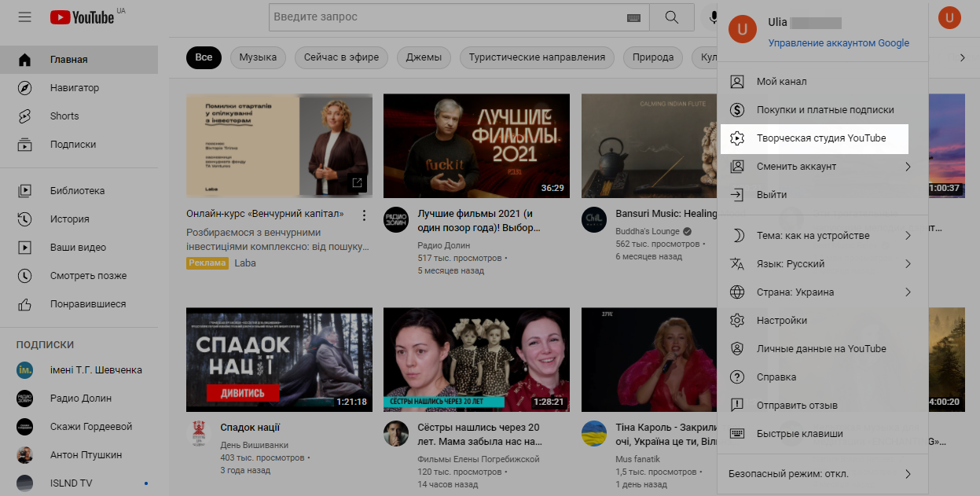Open Управление аккаунтом Google link

point(839,43)
